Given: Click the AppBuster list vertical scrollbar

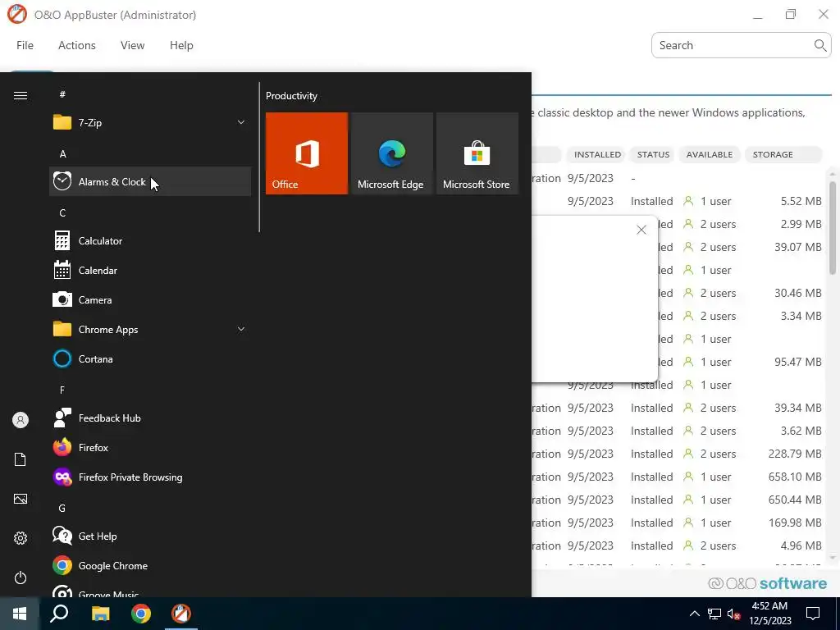Looking at the screenshot, I should pyautogui.click(x=833, y=230).
